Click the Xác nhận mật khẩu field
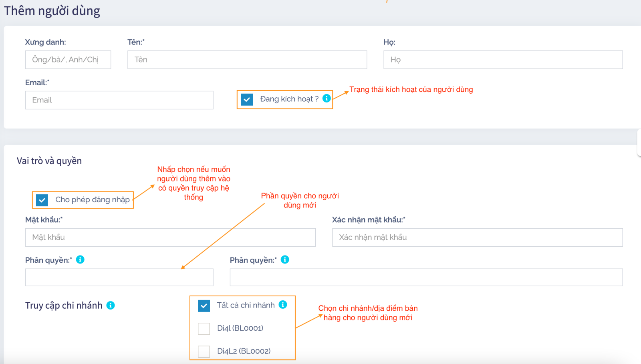The height and width of the screenshot is (364, 641). 477,237
